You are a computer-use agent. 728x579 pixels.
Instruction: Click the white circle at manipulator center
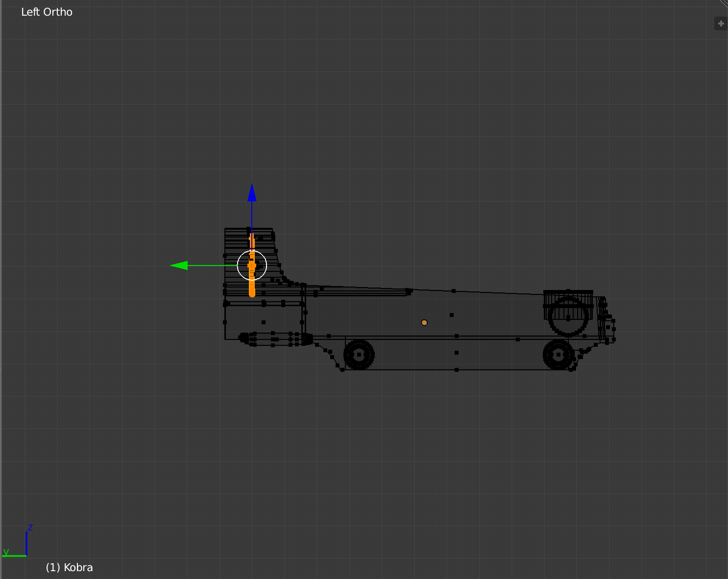click(252, 265)
